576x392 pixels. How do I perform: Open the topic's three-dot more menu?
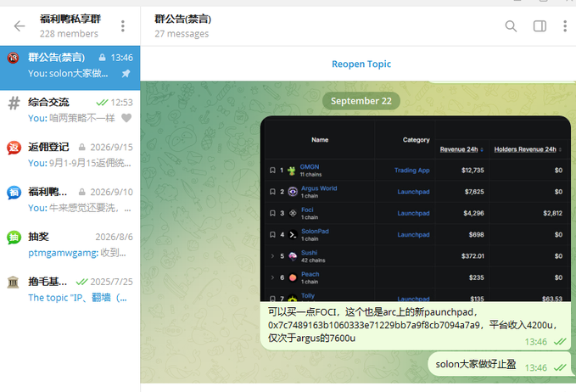565,26
